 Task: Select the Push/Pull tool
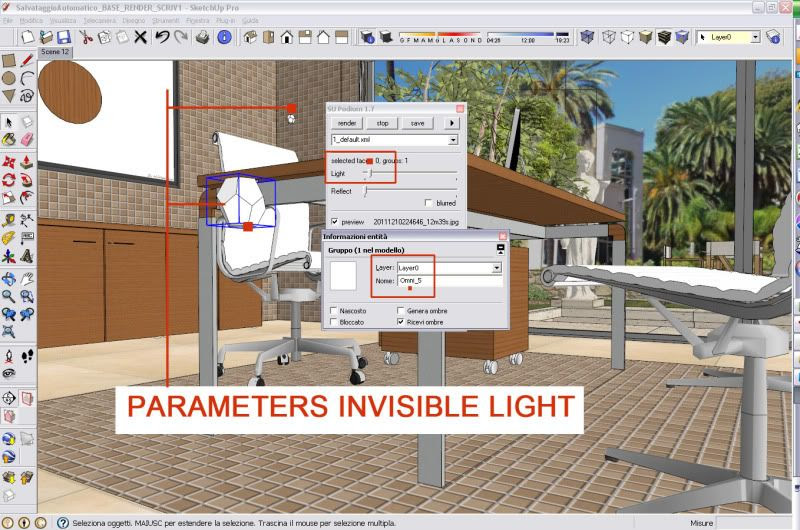pyautogui.click(x=27, y=162)
